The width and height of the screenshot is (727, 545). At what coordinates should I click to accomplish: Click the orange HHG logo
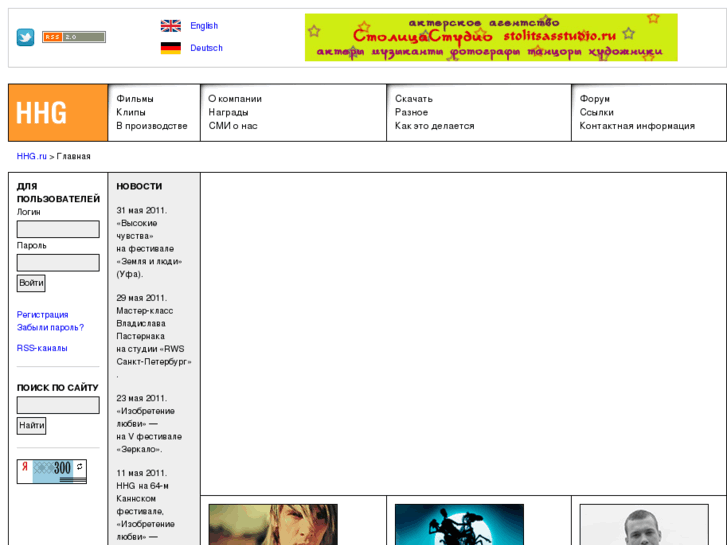pyautogui.click(x=58, y=113)
